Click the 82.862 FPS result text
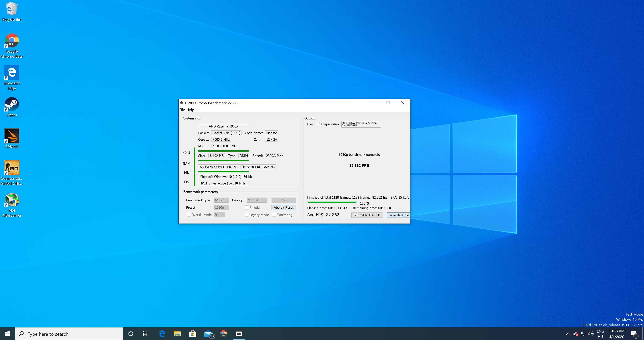Viewport: 644px width, 340px height. [x=359, y=165]
